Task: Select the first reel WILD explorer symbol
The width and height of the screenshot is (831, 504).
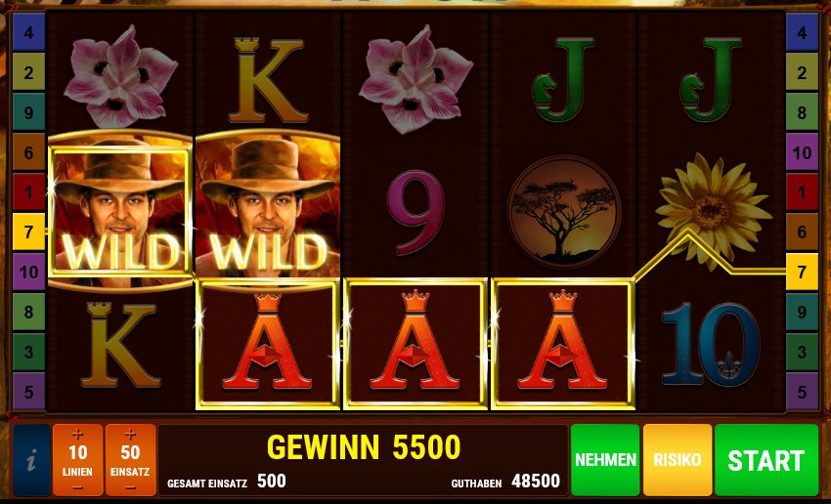Action: coord(120,211)
